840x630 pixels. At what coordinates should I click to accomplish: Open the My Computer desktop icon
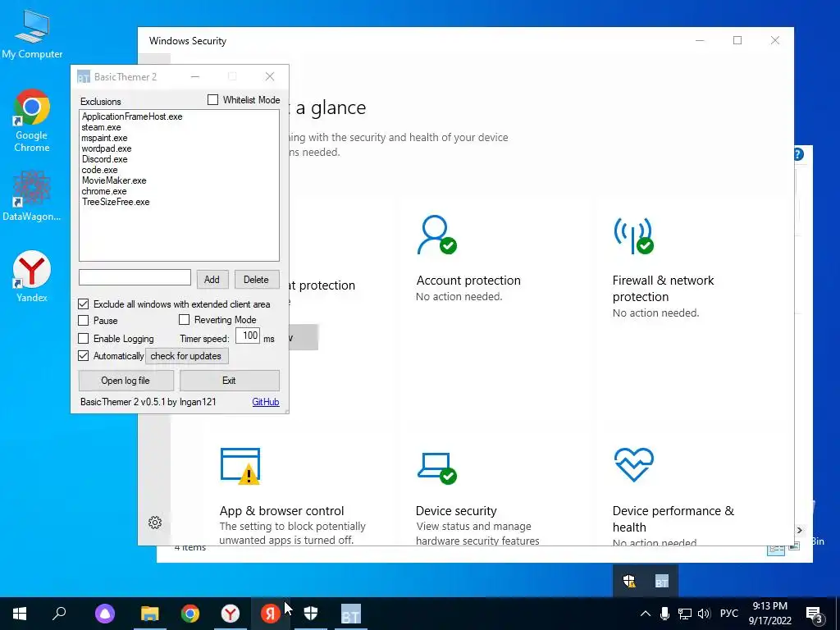coord(32,34)
